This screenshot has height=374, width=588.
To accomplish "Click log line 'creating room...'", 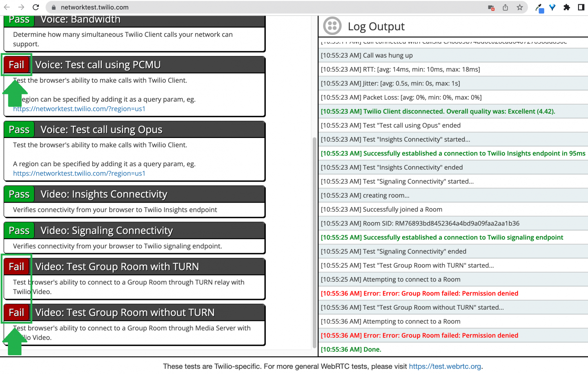I will pyautogui.click(x=453, y=195).
